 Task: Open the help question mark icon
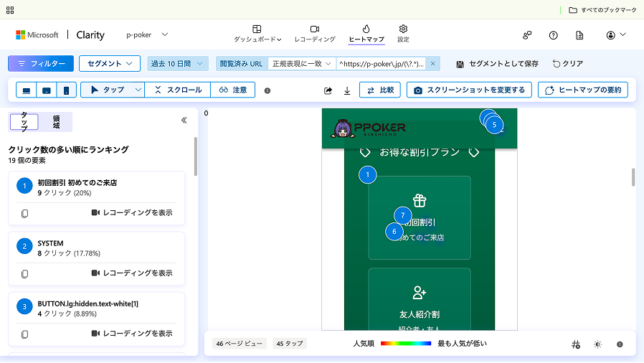pos(553,35)
